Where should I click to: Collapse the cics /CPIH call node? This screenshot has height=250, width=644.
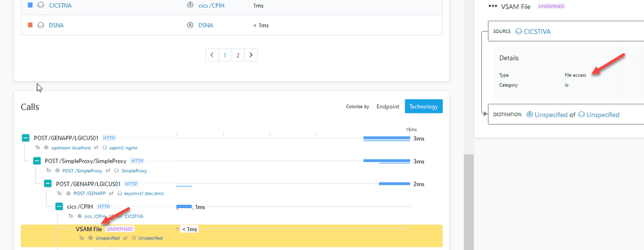click(x=59, y=206)
